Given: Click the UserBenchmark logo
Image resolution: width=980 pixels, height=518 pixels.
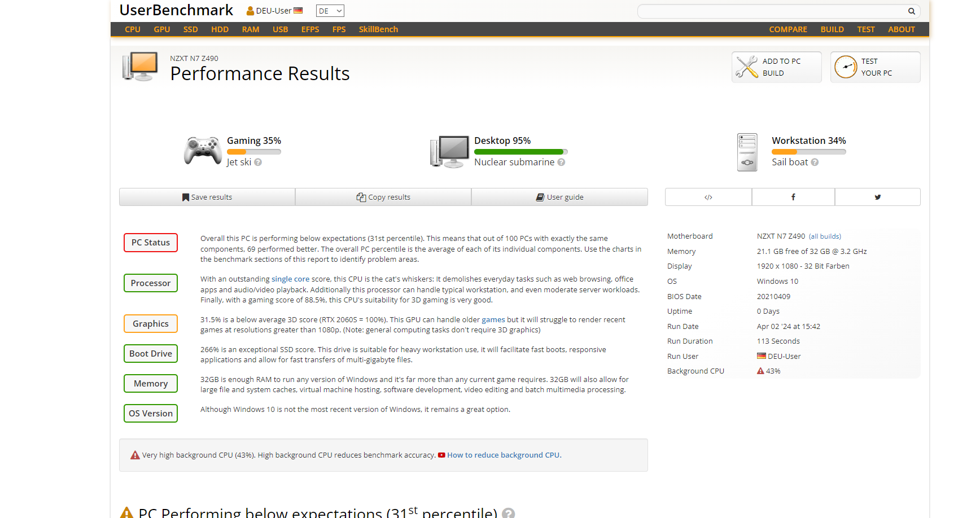Looking at the screenshot, I should point(176,10).
